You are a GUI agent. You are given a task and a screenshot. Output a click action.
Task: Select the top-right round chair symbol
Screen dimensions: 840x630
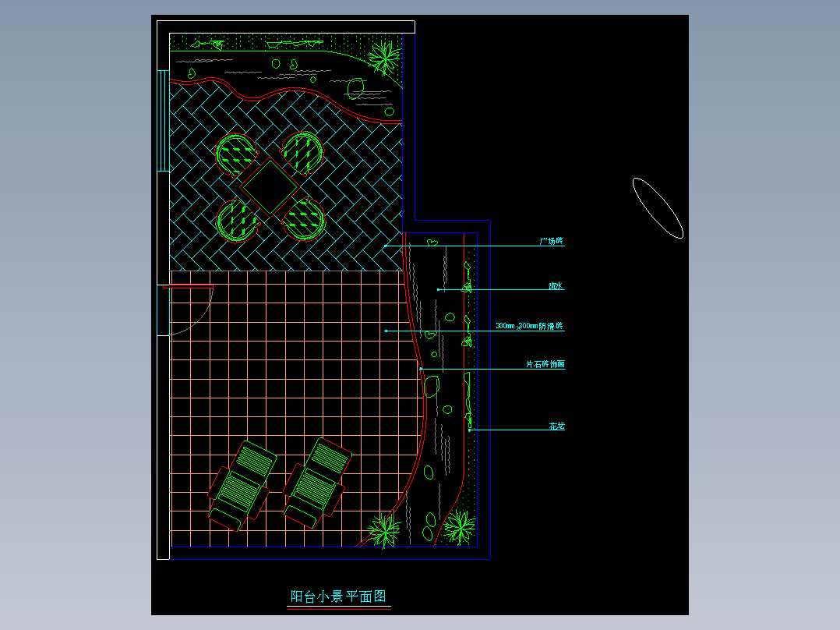303,154
